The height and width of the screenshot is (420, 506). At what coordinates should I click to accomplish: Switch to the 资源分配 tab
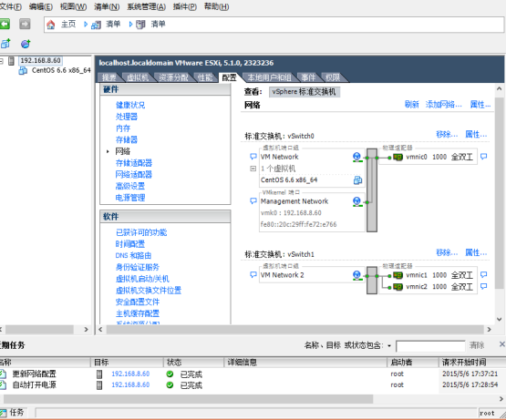(x=173, y=77)
